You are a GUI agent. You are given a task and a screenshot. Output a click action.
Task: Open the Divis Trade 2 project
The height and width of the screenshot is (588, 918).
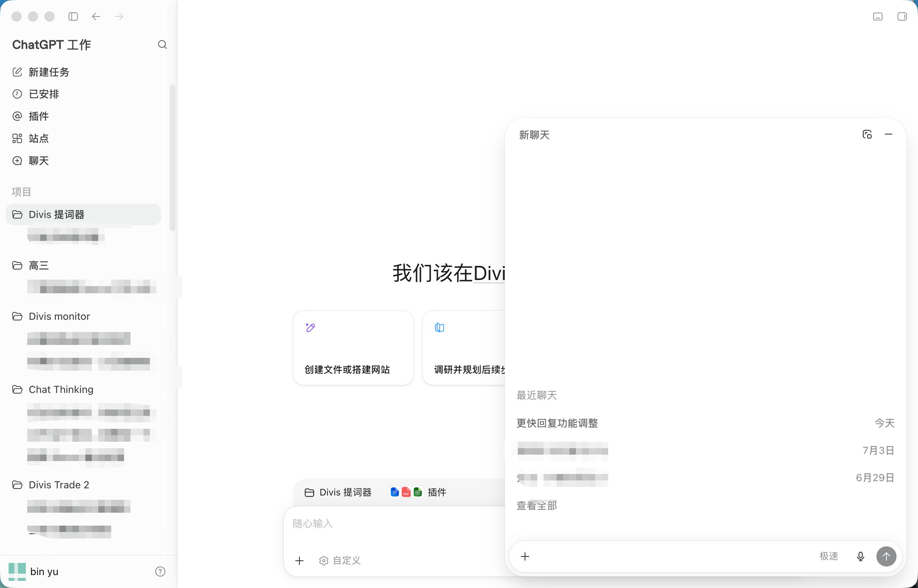point(84,485)
